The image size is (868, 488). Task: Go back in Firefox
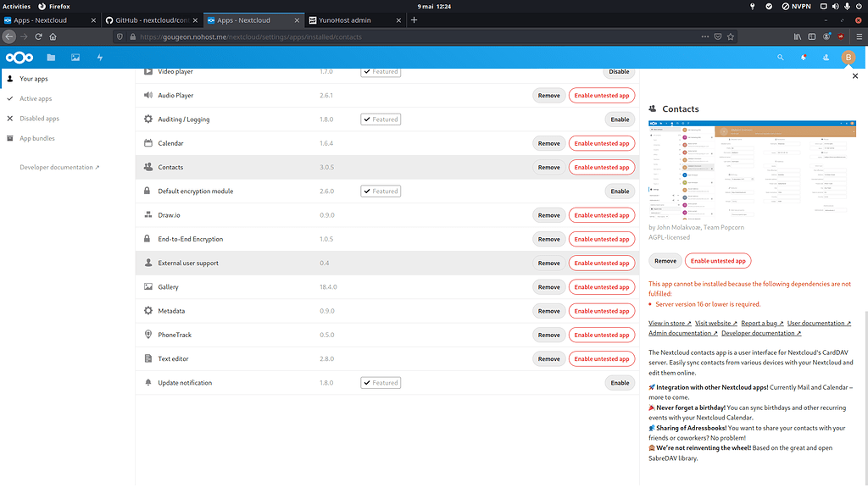coord(8,36)
